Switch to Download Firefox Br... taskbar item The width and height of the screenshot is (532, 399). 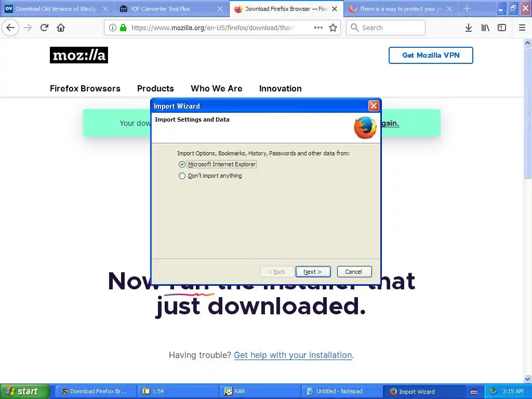pos(96,392)
